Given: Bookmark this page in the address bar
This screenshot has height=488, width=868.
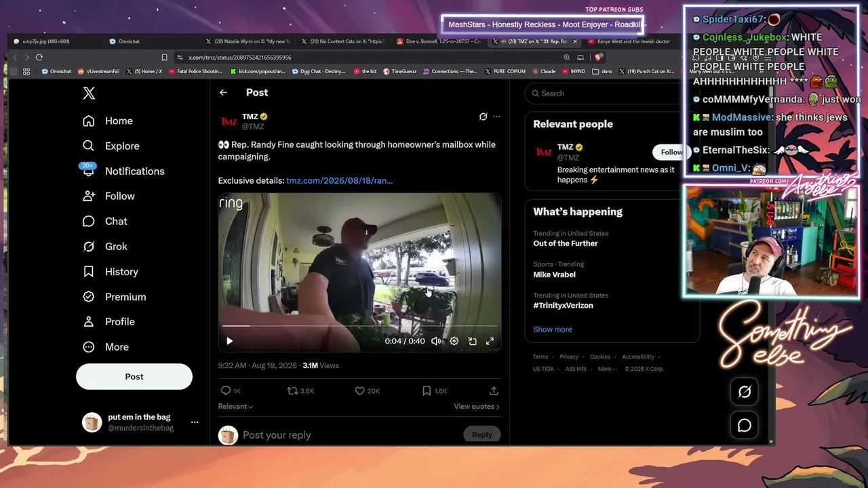Looking at the screenshot, I should [x=164, y=58].
